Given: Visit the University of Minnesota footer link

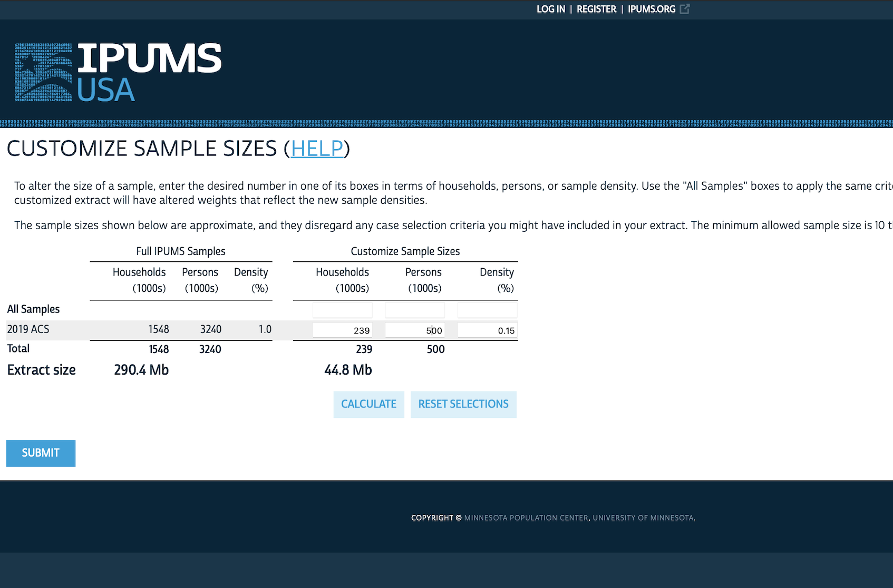Looking at the screenshot, I should [x=643, y=518].
